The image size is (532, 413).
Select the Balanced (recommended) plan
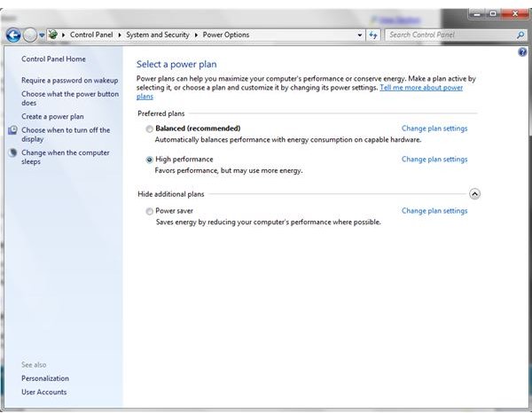pyautogui.click(x=149, y=129)
